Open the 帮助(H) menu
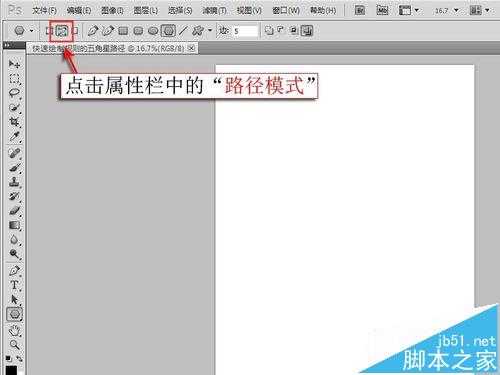The image size is (500, 375). coord(323,11)
